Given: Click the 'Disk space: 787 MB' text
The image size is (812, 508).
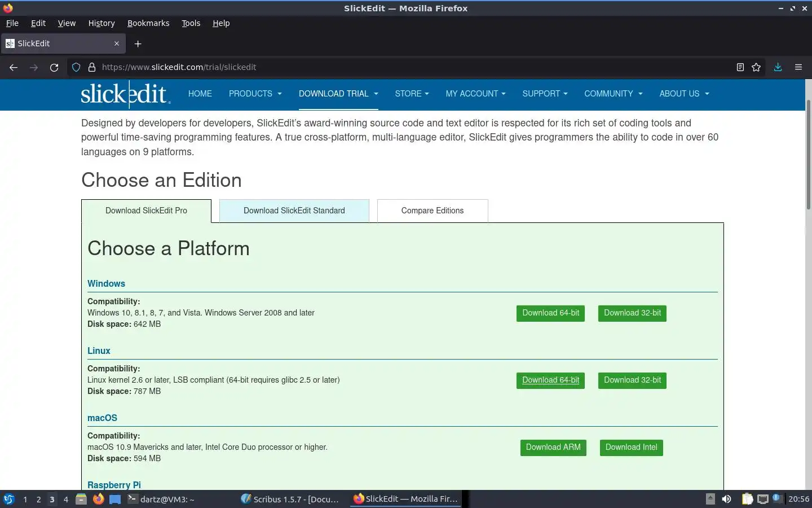Looking at the screenshot, I should coord(124,391).
